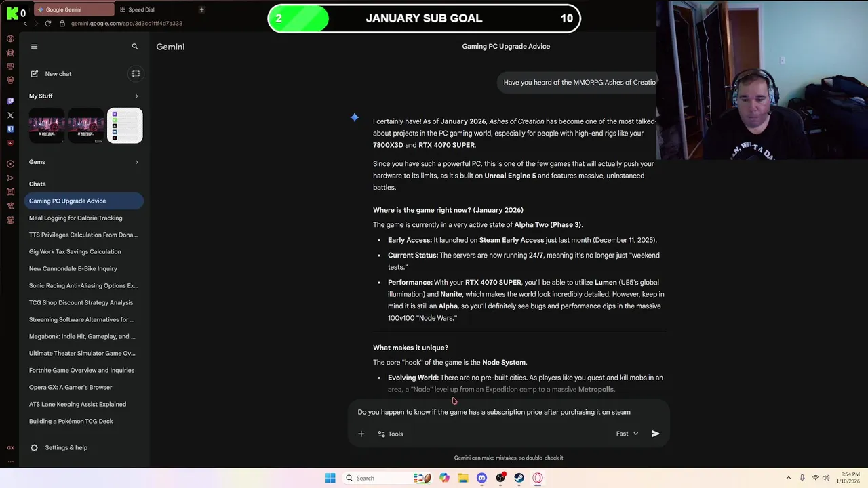This screenshot has height=488, width=868.
Task: Click the browser forward arrow
Action: coord(36,24)
